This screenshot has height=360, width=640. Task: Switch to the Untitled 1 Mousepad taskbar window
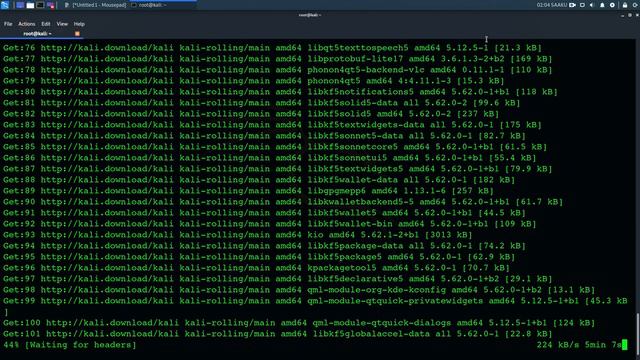point(96,5)
